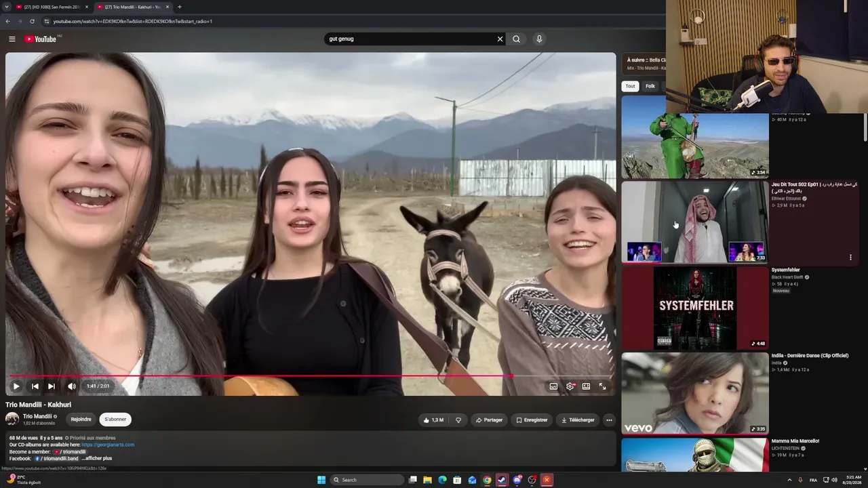
Task: Open the triomandili membership link
Action: coord(70,451)
